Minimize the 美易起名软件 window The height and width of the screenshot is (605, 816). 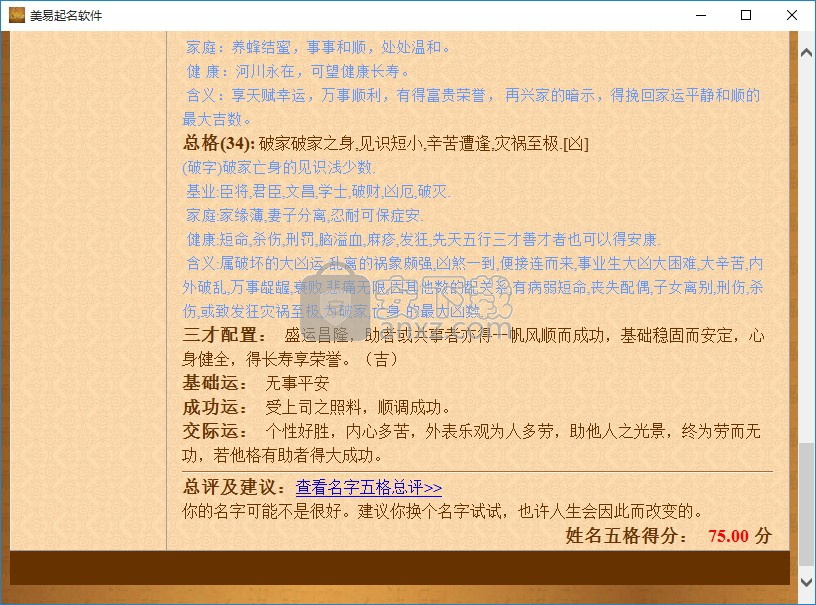[701, 15]
